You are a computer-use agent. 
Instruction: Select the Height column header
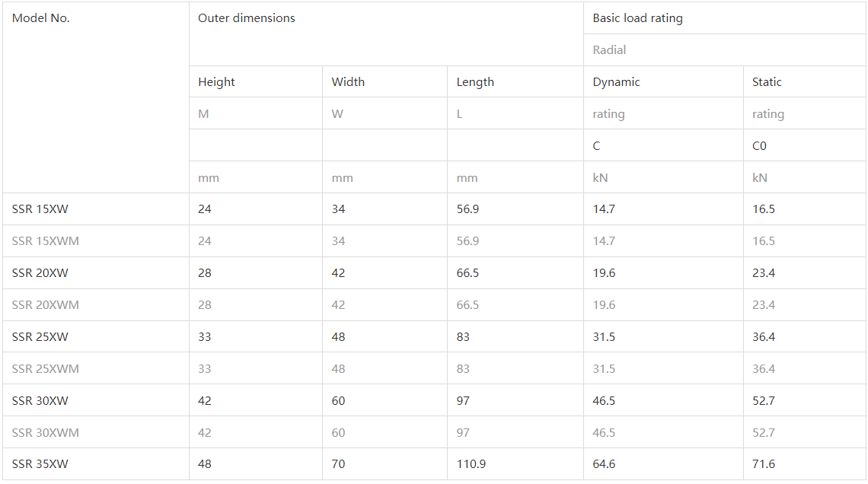217,82
